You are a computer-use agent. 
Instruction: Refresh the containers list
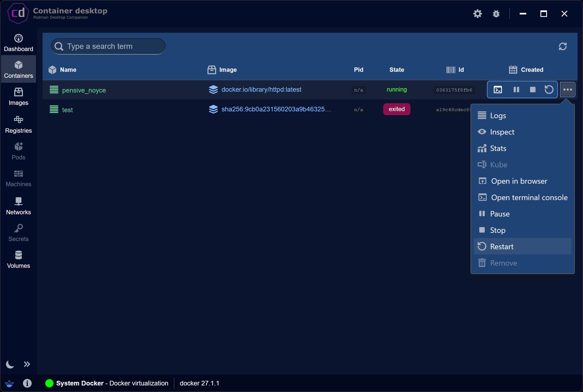pos(563,46)
